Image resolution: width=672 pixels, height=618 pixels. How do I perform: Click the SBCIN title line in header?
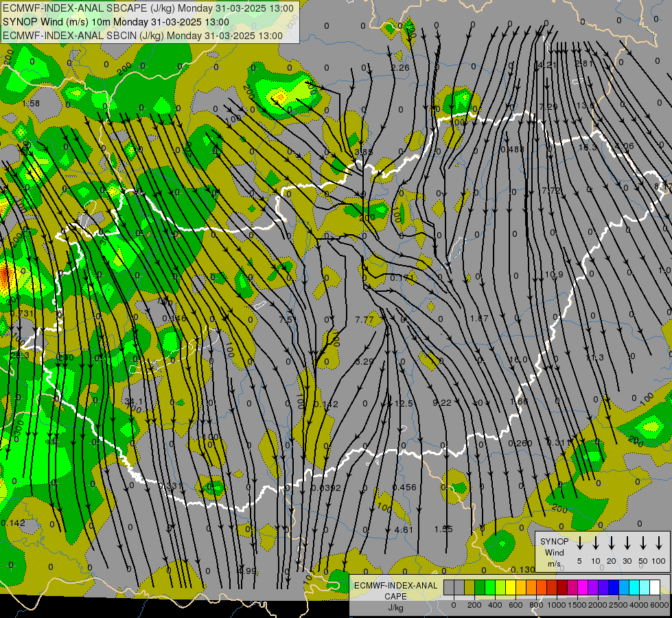[x=143, y=36]
